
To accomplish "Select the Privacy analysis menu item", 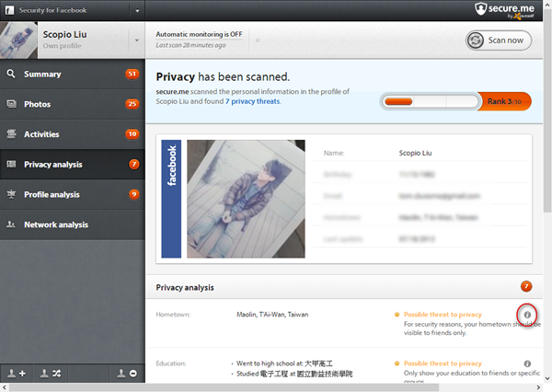I will 72,164.
